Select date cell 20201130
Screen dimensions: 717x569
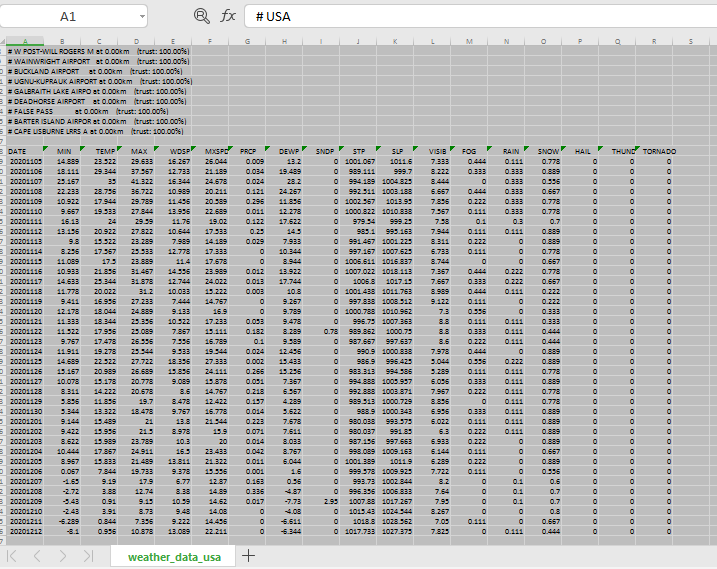tap(25, 411)
